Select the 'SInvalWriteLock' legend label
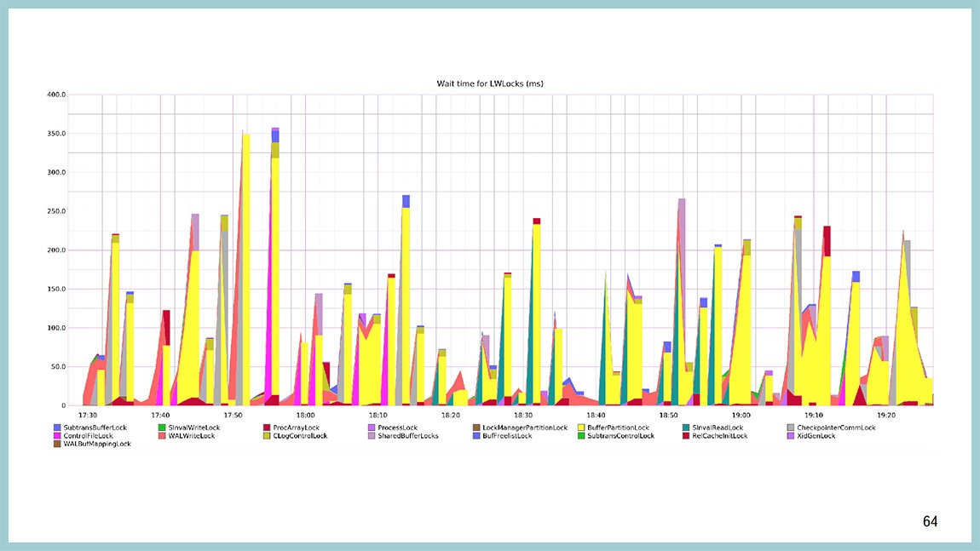 [194, 428]
